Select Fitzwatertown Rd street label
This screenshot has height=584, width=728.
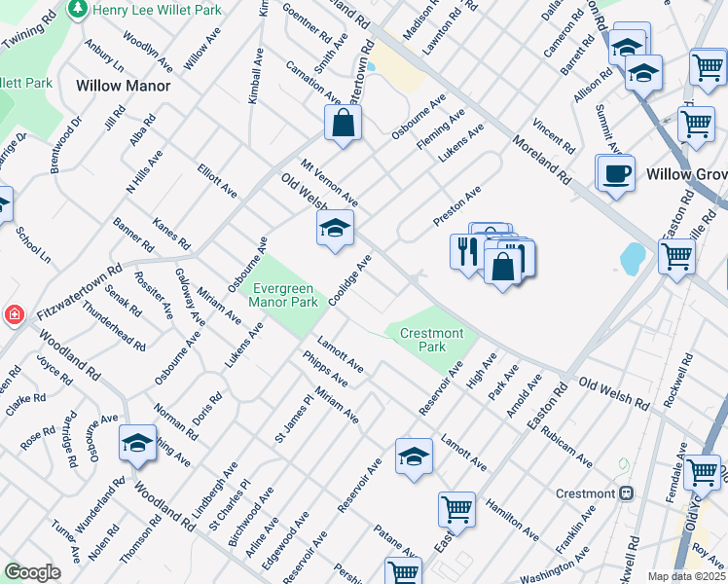tap(80, 292)
